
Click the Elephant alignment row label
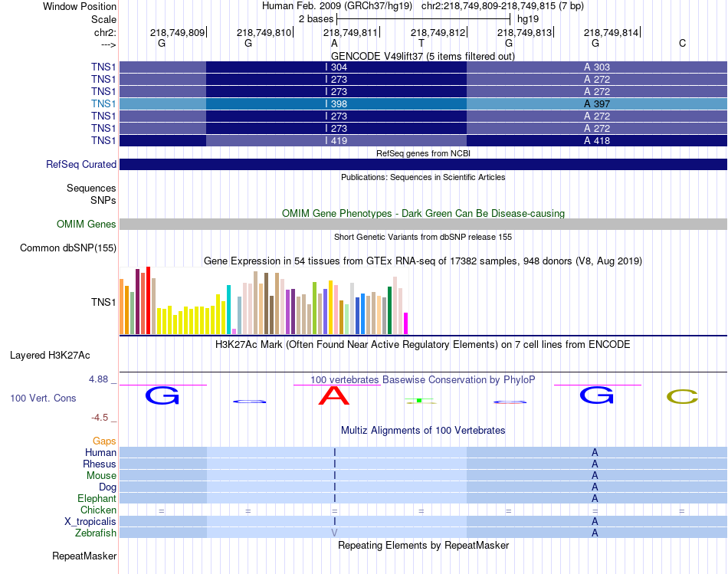pos(97,498)
